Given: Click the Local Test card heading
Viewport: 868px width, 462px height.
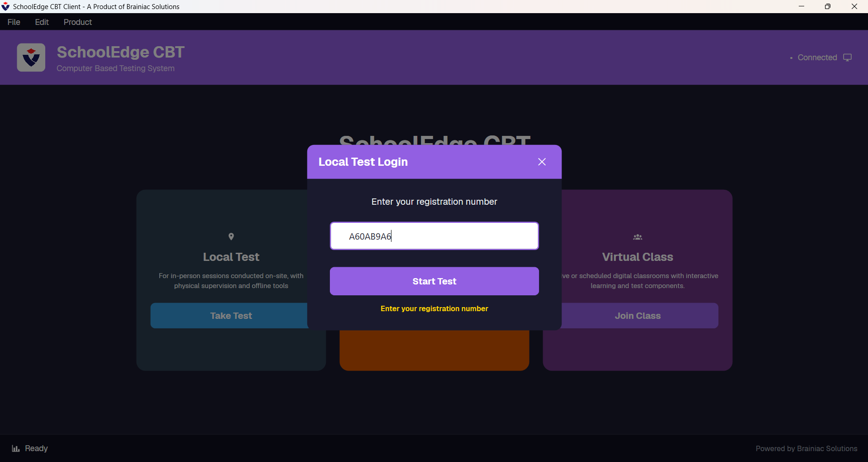Looking at the screenshot, I should (x=231, y=257).
